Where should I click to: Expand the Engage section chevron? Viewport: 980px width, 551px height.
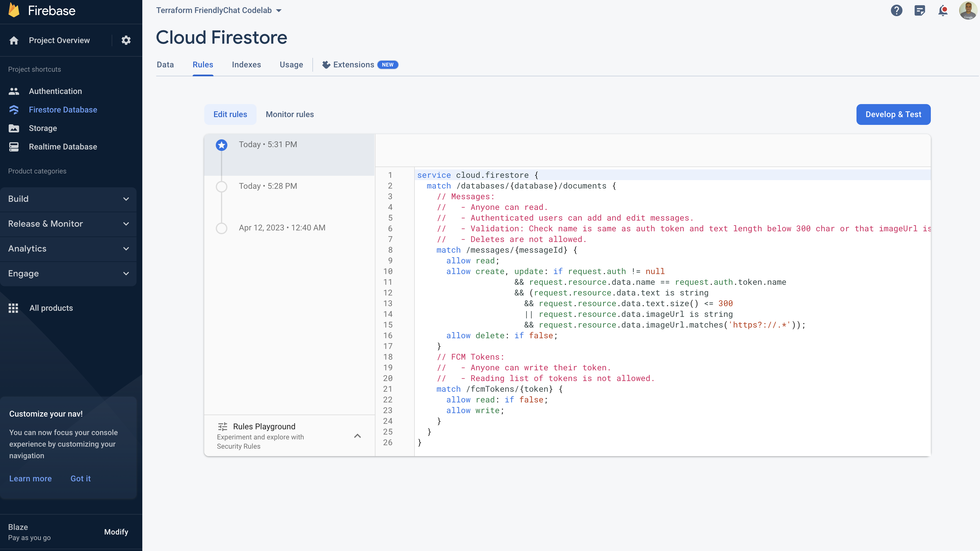126,273
